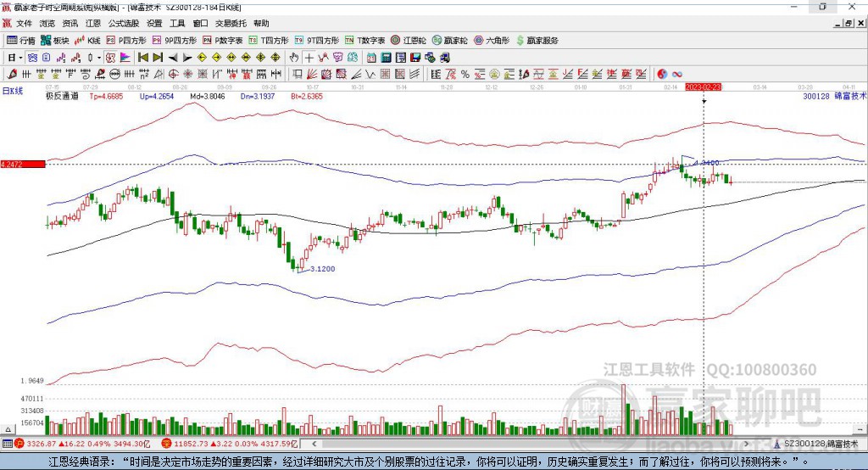This screenshot has height=470, width=868.
Task: Select the hand pan tool
Action: (294, 58)
